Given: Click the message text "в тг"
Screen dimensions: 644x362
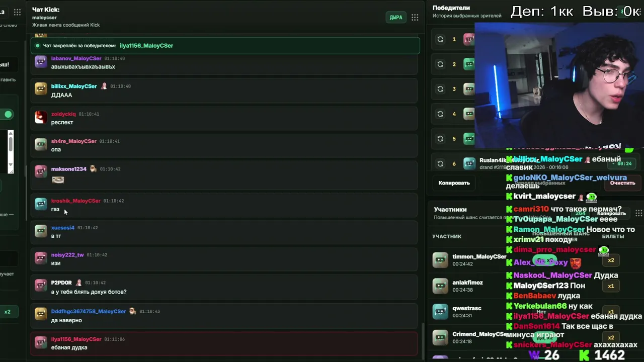Looking at the screenshot, I should [x=56, y=236].
